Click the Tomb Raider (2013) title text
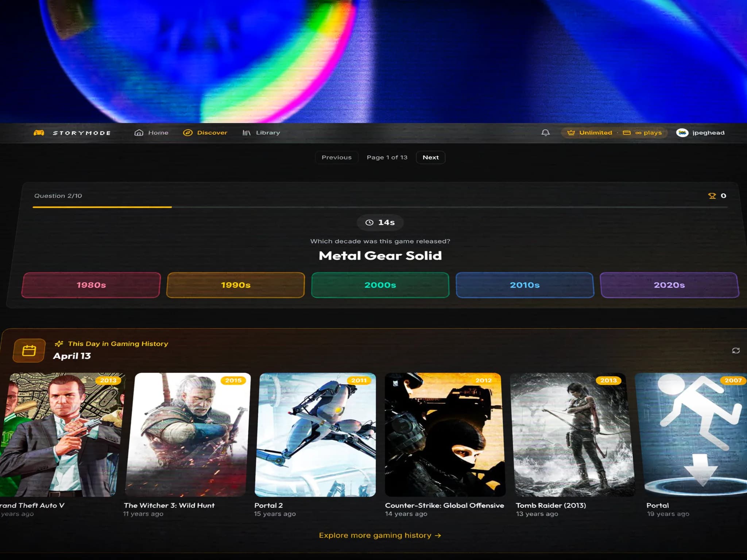Viewport: 747px width, 560px height. (x=551, y=505)
